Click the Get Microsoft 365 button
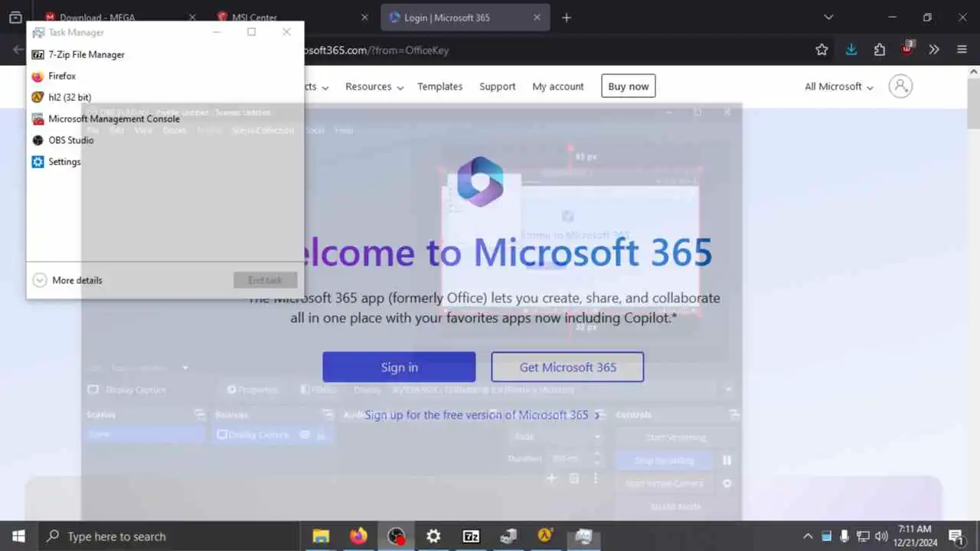This screenshot has height=551, width=980. (567, 367)
